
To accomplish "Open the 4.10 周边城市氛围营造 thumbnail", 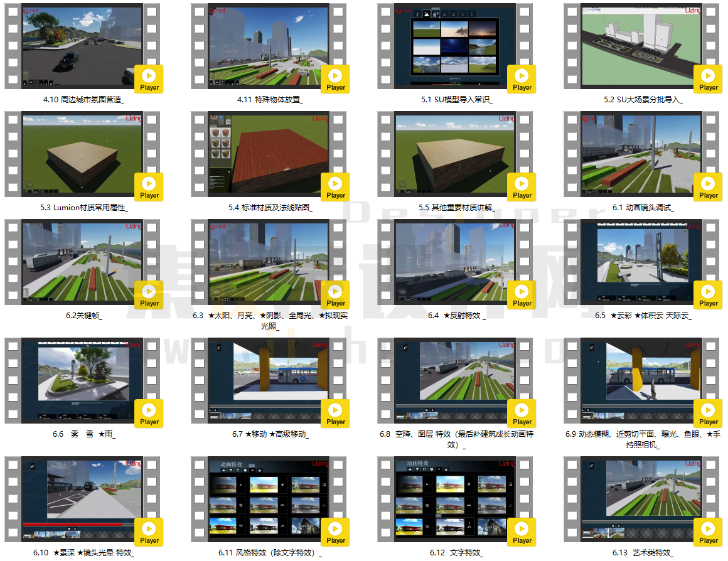I will 82,46.
